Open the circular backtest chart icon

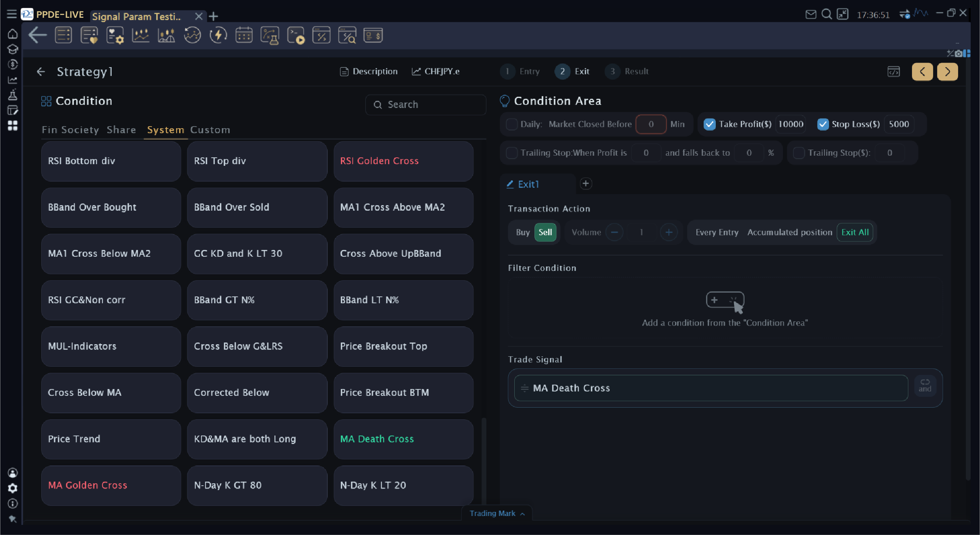click(192, 35)
